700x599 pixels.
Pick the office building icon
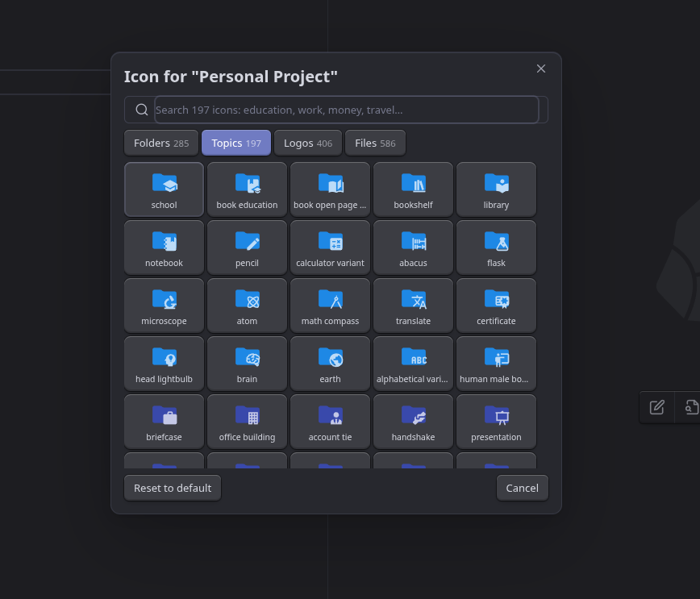coord(247,422)
